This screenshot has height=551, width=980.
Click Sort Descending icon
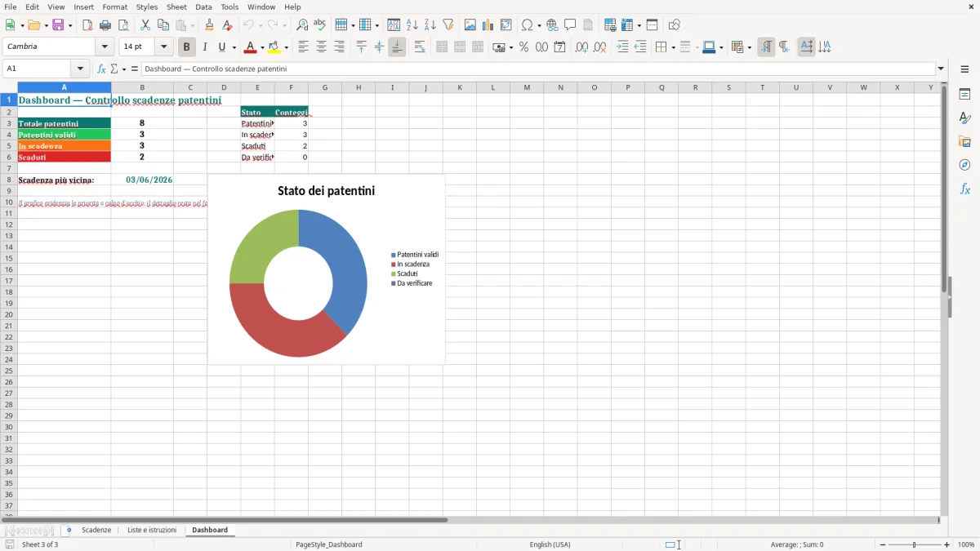click(x=430, y=25)
